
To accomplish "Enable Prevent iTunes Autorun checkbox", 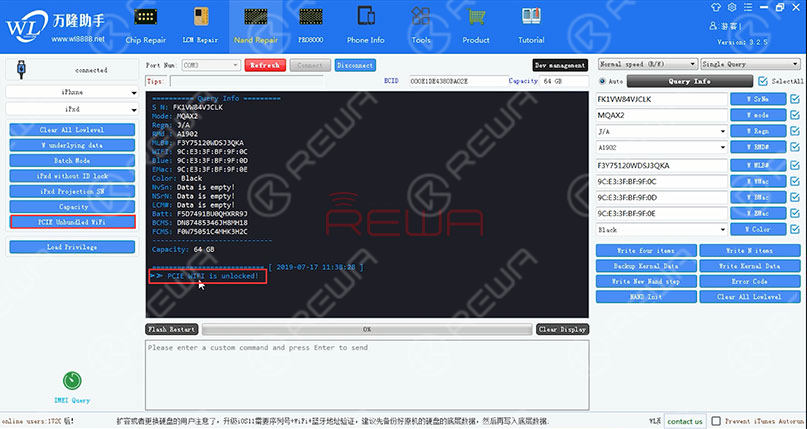I will pos(715,421).
